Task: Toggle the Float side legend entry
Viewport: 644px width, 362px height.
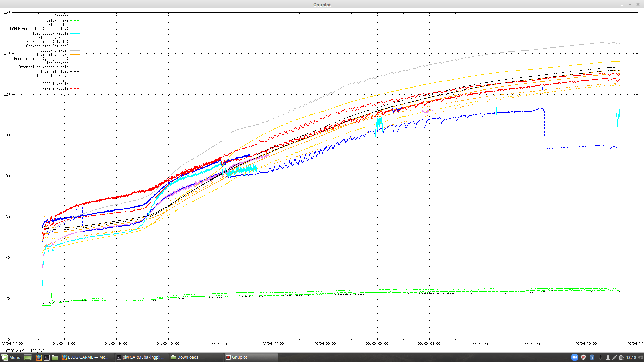Action: click(58, 25)
